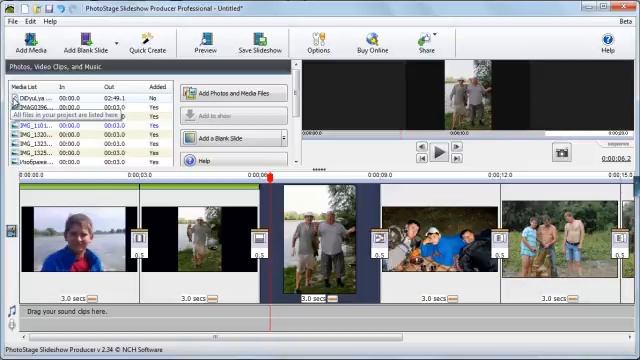
Task: Play the slideshow preview
Action: [439, 152]
